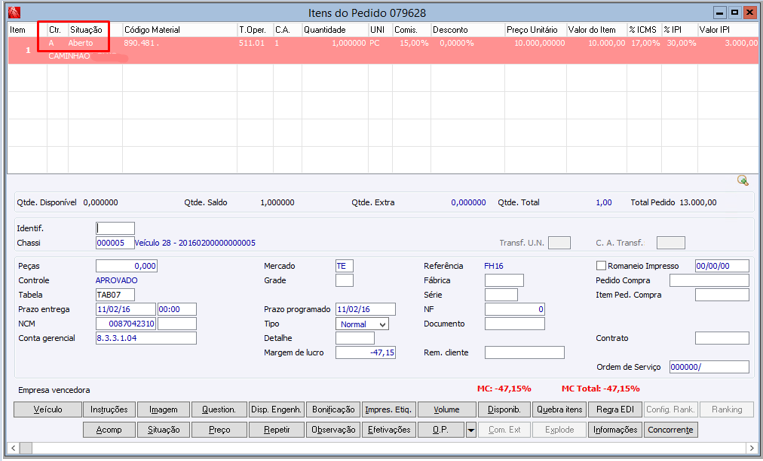Click the Imagem button
The image size is (763, 461).
tap(163, 410)
